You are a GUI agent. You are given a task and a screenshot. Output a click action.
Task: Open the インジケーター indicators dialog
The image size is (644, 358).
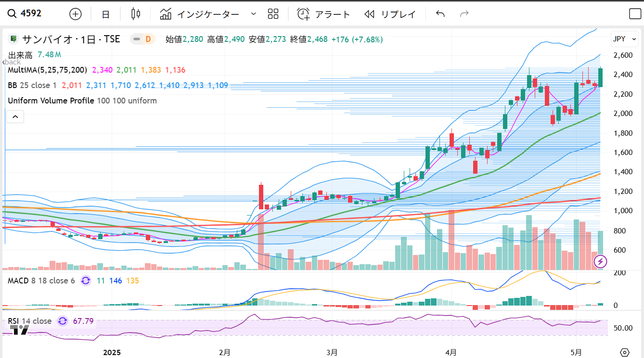coord(200,14)
